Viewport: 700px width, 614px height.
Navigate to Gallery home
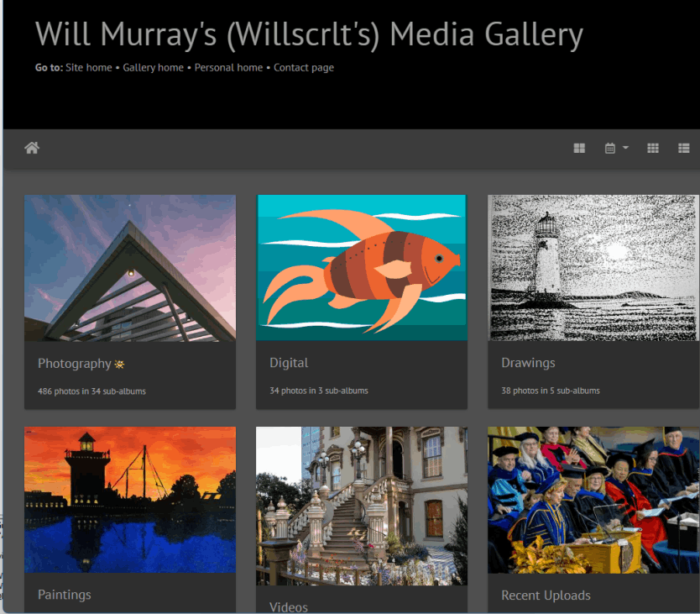153,67
